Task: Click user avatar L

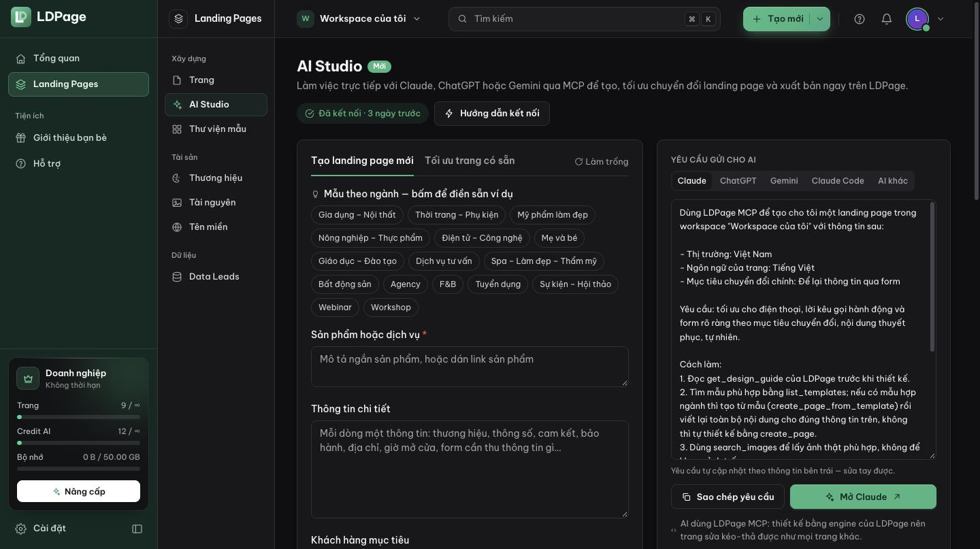Action: [917, 19]
